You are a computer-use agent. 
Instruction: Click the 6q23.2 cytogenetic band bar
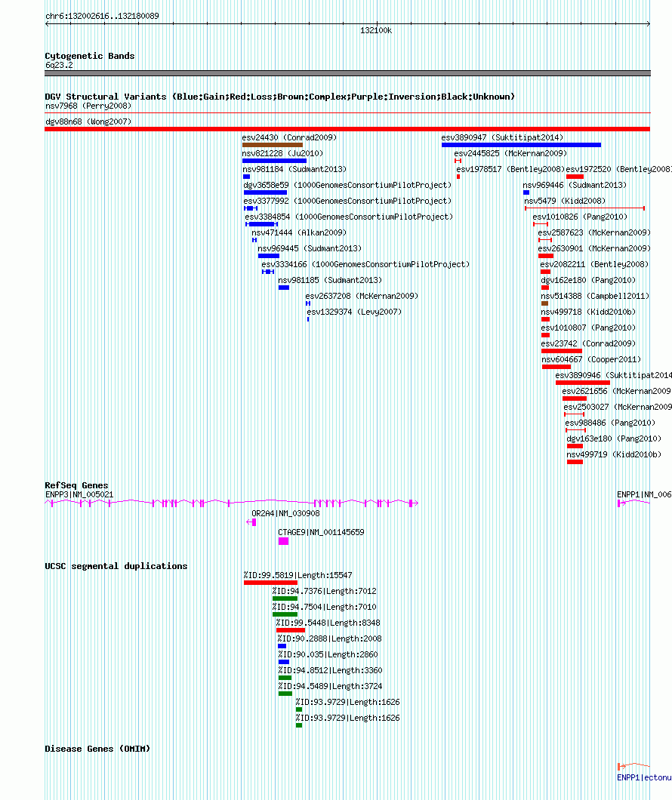coord(347,73)
